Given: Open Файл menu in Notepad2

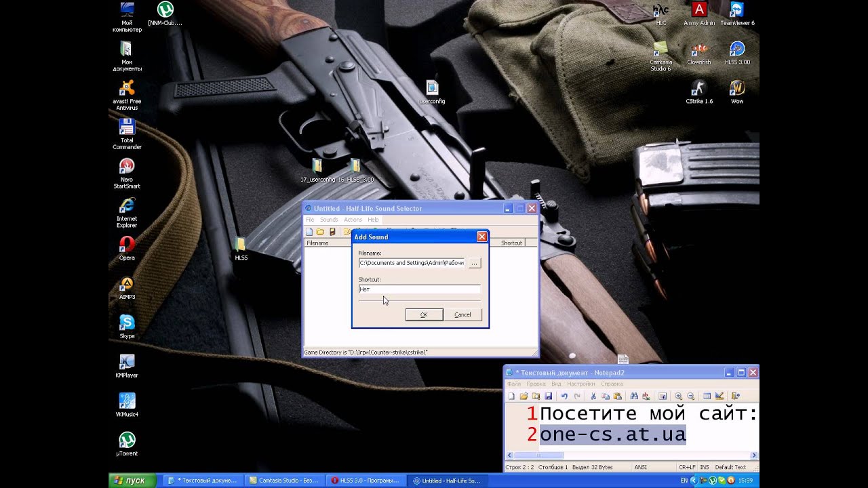Looking at the screenshot, I should [514, 384].
